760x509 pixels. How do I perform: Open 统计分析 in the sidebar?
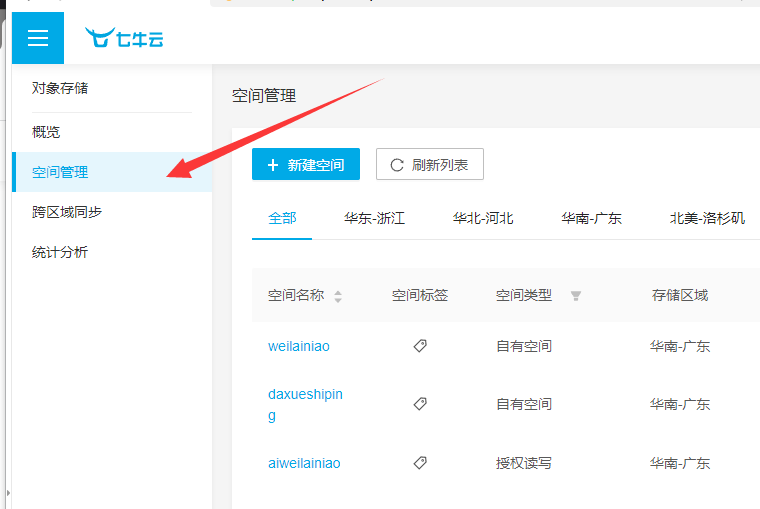(60, 252)
